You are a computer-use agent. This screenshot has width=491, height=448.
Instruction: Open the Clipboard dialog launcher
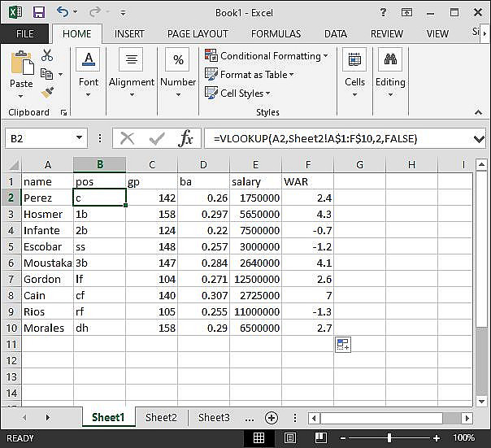point(64,112)
